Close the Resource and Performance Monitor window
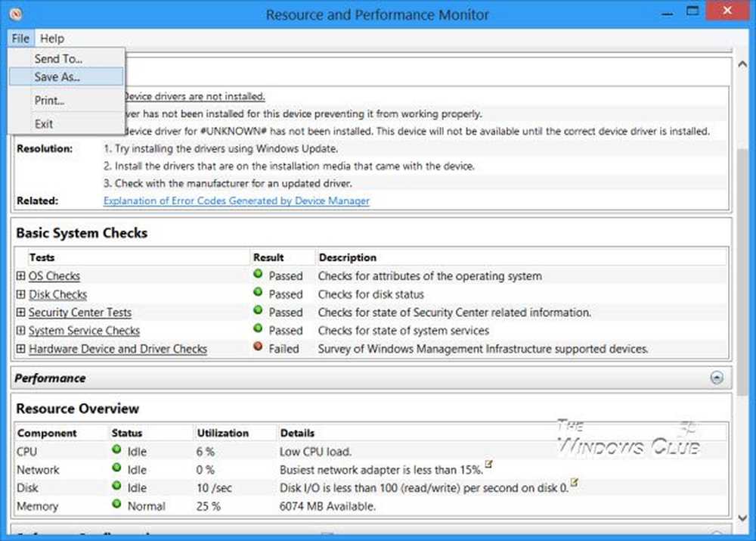The height and width of the screenshot is (541, 756). (x=727, y=11)
